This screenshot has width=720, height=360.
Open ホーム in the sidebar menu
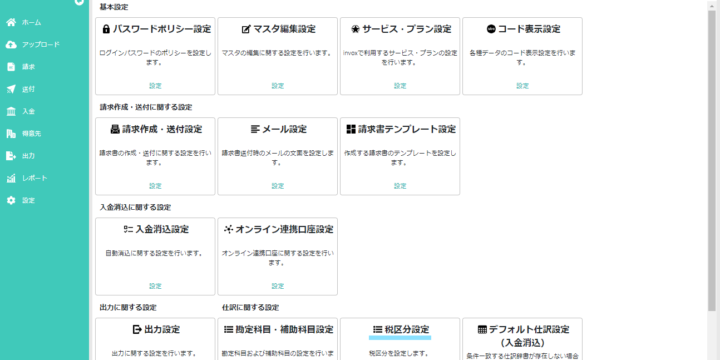point(31,22)
